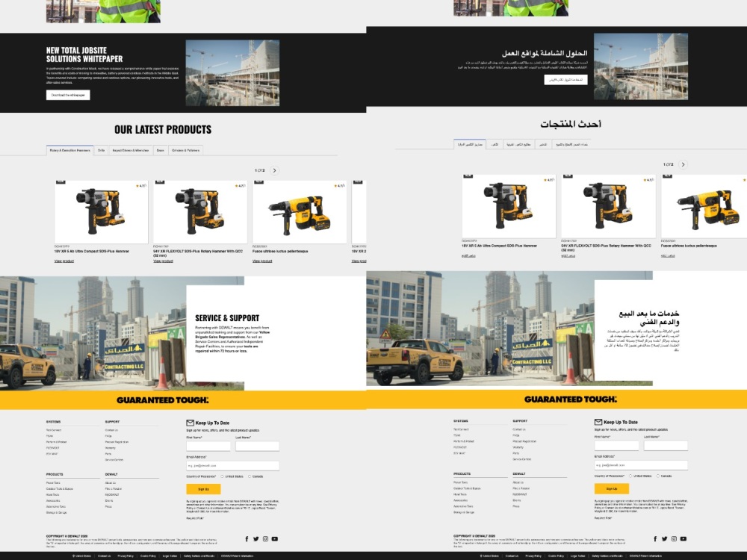Click GUARANTEED TOUGH banner on English page

(163, 400)
